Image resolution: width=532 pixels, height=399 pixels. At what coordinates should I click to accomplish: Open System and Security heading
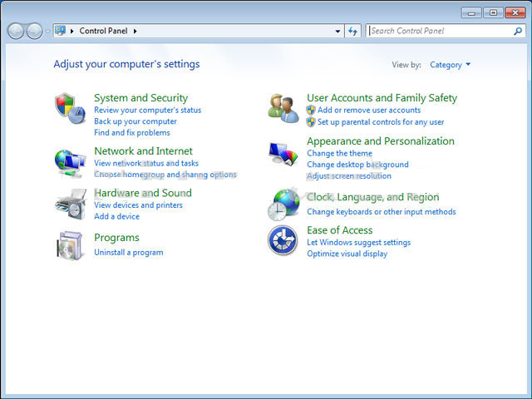[x=140, y=98]
